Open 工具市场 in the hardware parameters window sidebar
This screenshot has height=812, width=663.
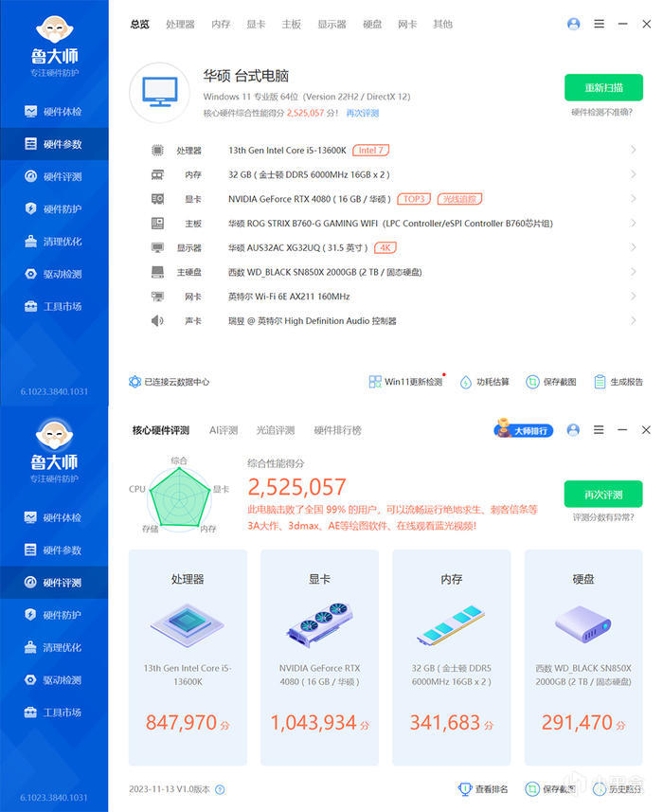pyautogui.click(x=54, y=306)
